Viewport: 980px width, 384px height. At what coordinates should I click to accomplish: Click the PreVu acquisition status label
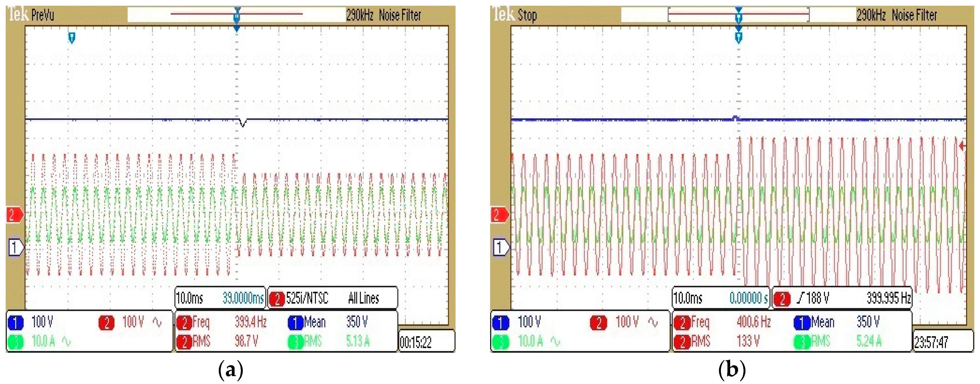point(43,15)
